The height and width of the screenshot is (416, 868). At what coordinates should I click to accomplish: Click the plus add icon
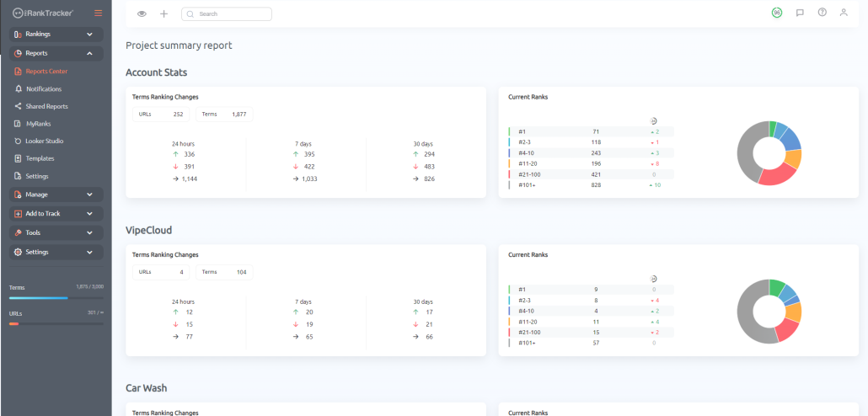pos(163,13)
